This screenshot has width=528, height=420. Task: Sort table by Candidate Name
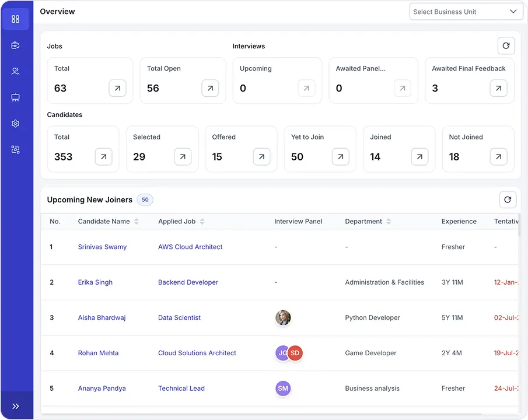137,221
